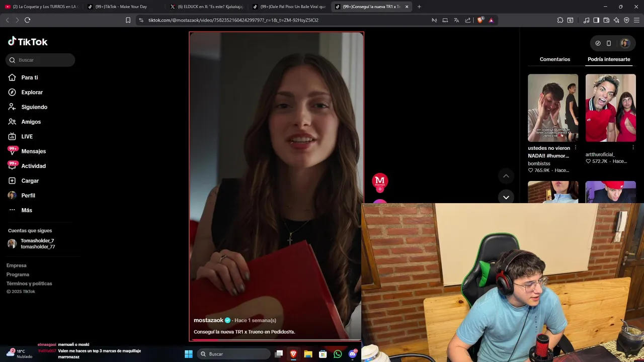Open the 'ustedes no vieron NADA' video thumbnail
This screenshot has height=362, width=644.
click(553, 108)
